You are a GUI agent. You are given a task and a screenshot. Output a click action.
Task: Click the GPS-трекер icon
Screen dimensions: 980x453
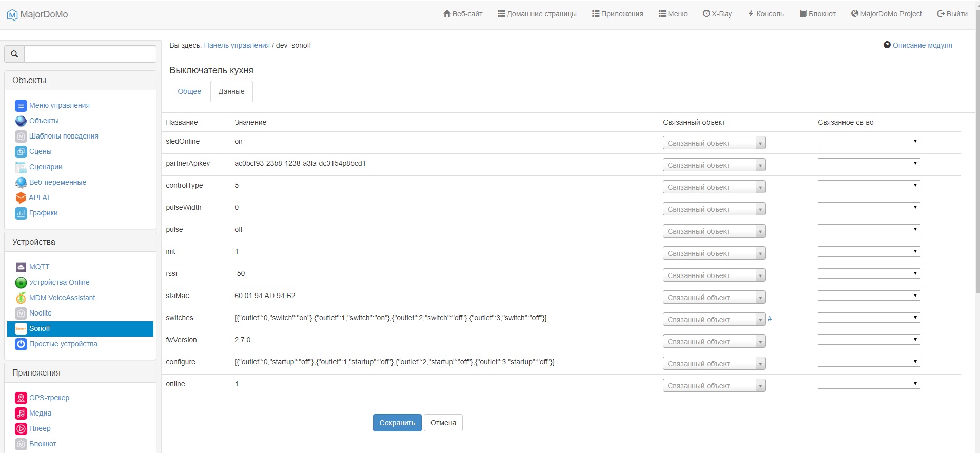21,398
